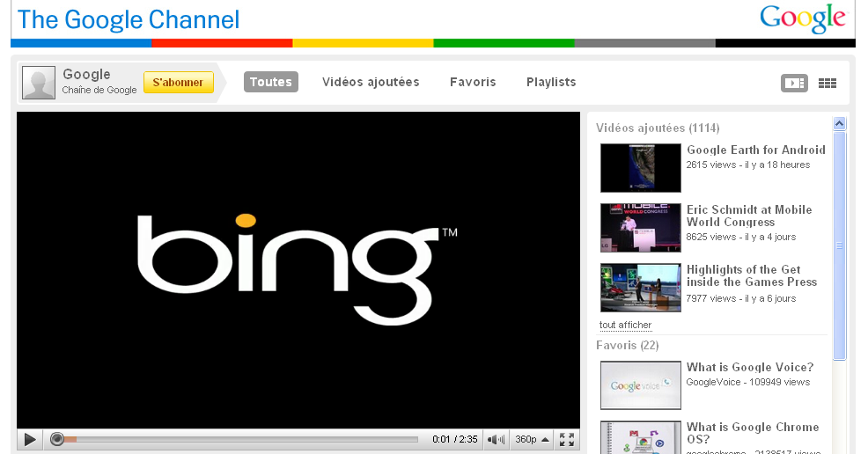Select the Favoris tab
This screenshot has width=868, height=454.
[x=473, y=82]
